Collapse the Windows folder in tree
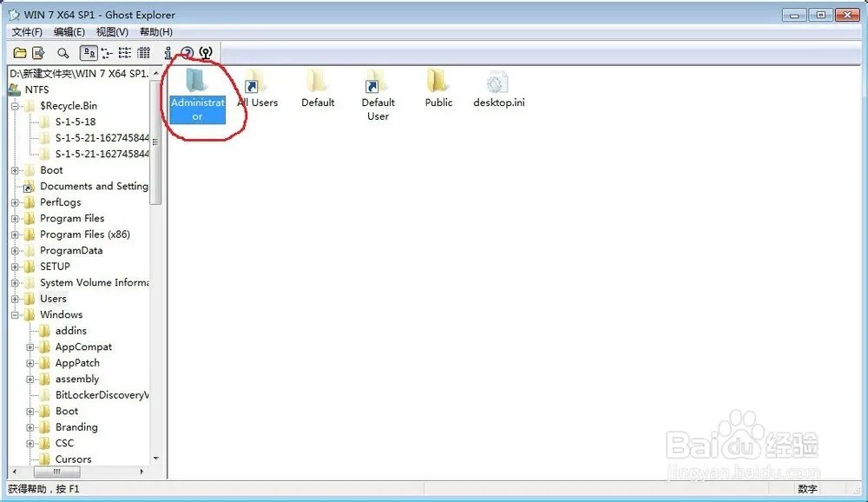 click(x=15, y=315)
